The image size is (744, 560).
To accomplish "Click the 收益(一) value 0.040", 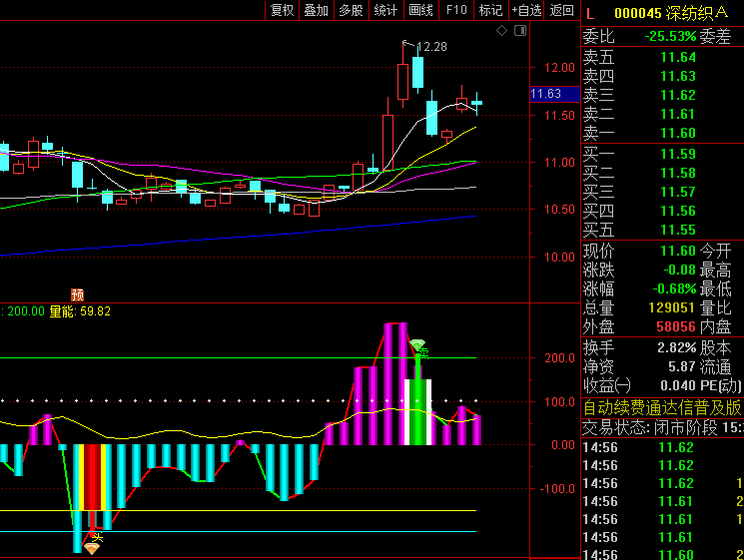I will coord(678,385).
